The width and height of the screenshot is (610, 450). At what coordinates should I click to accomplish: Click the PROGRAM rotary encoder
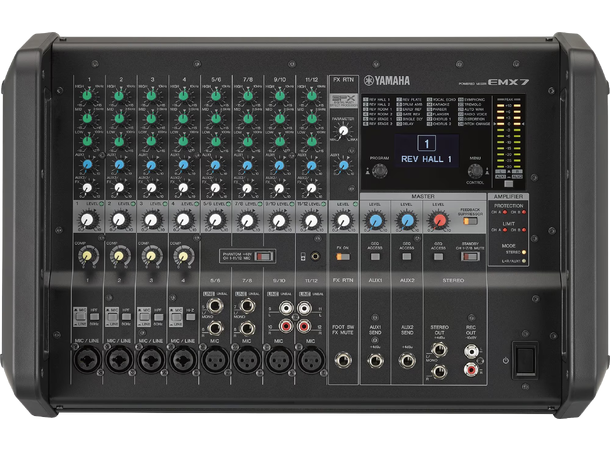[x=380, y=171]
